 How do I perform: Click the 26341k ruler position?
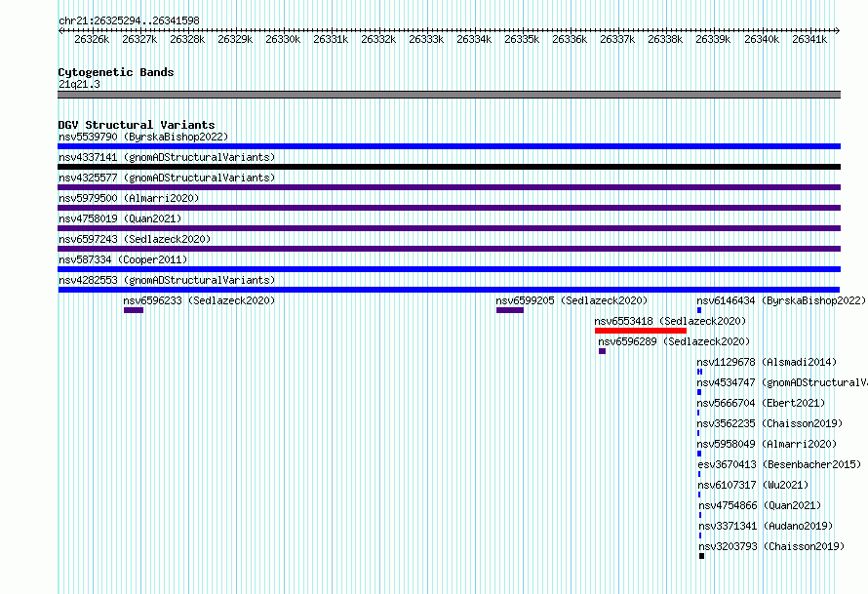tap(809, 39)
